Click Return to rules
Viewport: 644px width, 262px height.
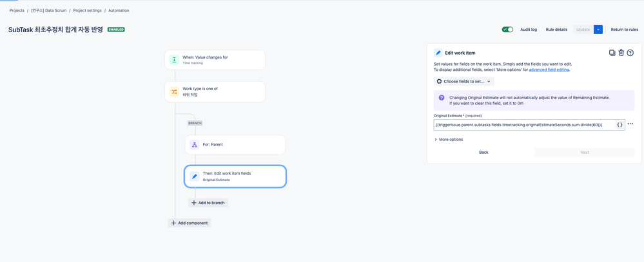pos(624,30)
